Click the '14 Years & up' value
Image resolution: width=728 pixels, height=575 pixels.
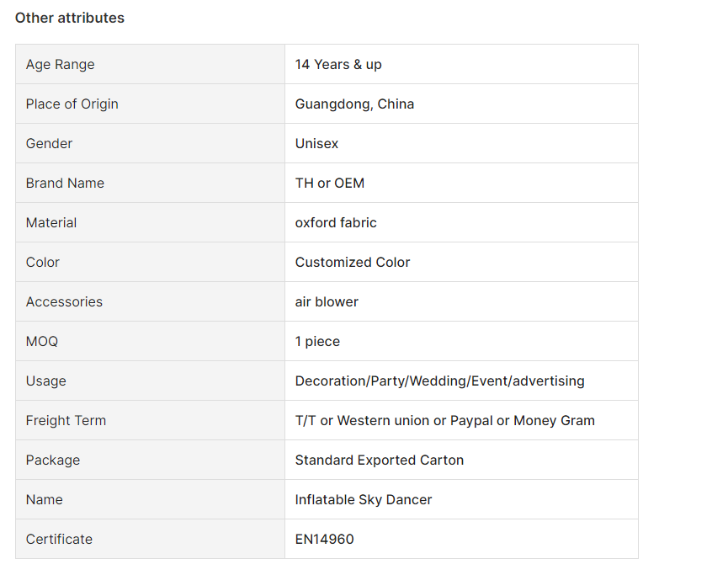[x=338, y=65]
